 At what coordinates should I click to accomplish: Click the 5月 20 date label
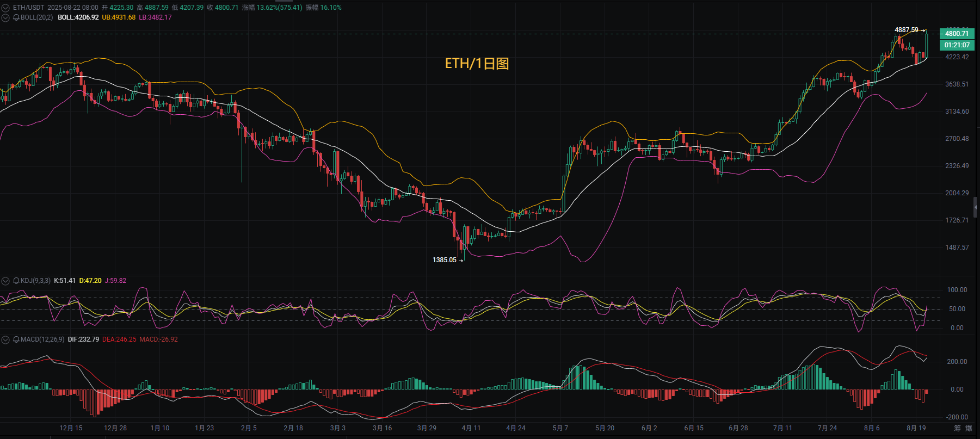[x=605, y=428]
